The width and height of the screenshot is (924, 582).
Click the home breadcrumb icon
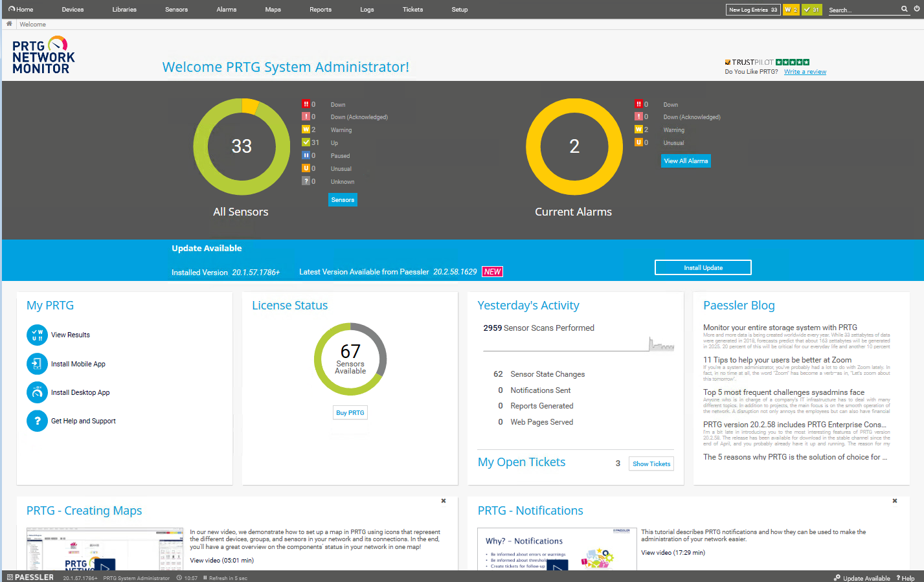tap(9, 24)
